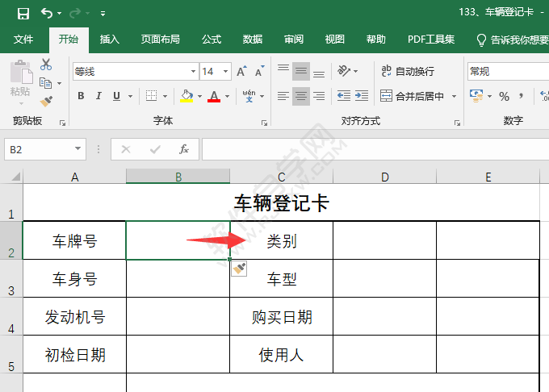
Task: Toggle middle vertical alignment
Action: coord(301,71)
